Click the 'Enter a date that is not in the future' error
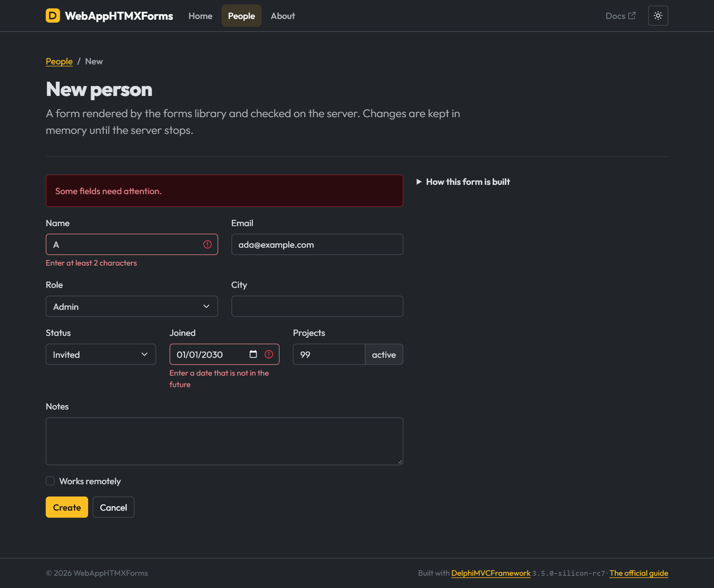Screen dimensions: 714x588 (219, 379)
